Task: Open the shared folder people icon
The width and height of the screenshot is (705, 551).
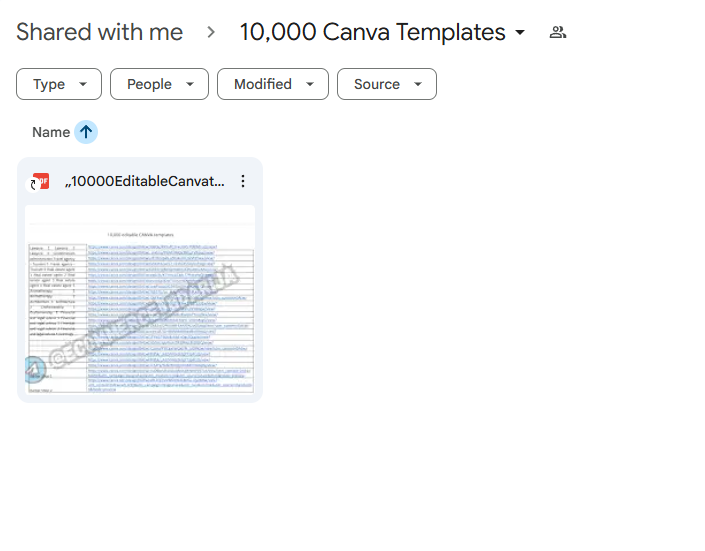Action: click(x=558, y=33)
